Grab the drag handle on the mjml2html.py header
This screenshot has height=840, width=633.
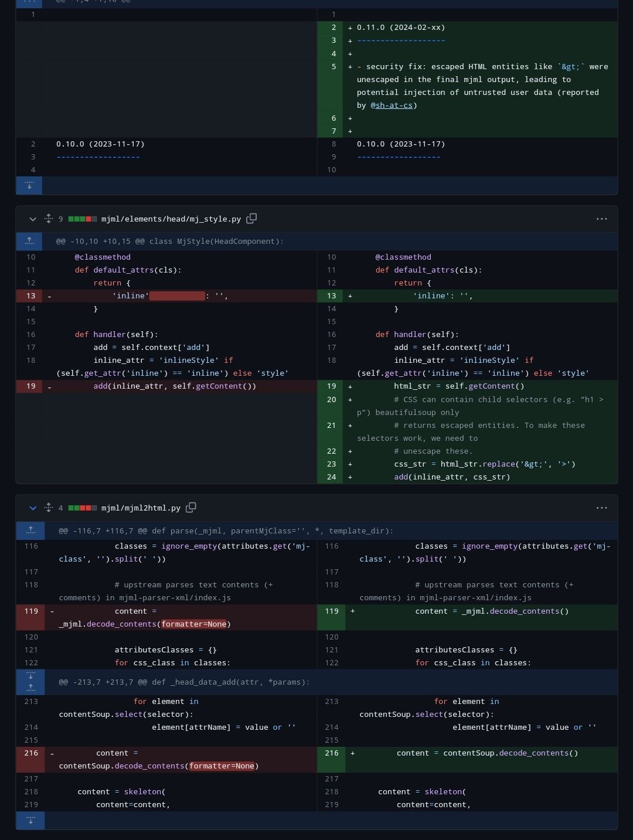pos(48,508)
